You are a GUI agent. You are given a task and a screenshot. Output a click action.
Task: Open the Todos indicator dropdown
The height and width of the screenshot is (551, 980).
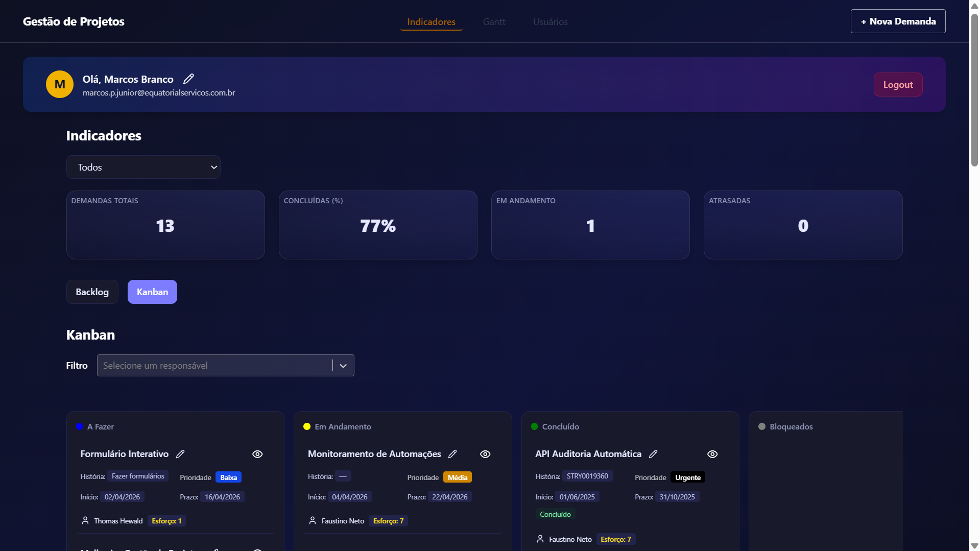point(144,167)
